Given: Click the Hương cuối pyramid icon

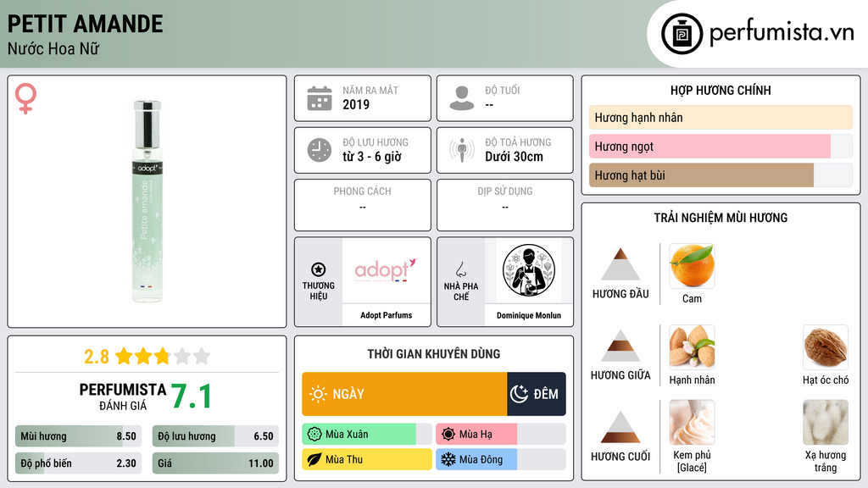Looking at the screenshot, I should [620, 427].
